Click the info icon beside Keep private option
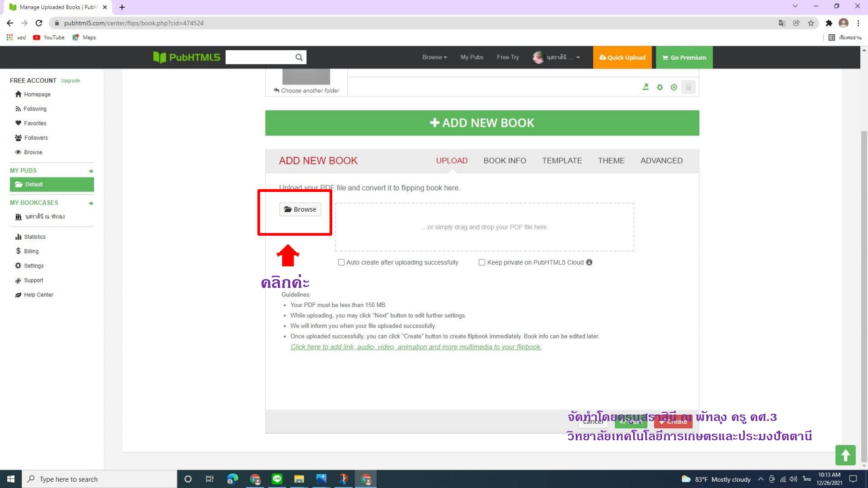Screen dimensions: 868x488 589,262
